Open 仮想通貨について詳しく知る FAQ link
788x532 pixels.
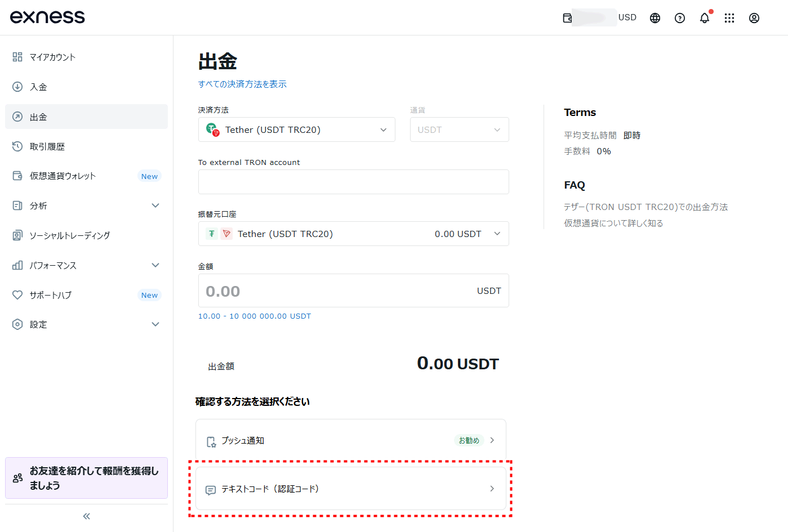point(613,223)
